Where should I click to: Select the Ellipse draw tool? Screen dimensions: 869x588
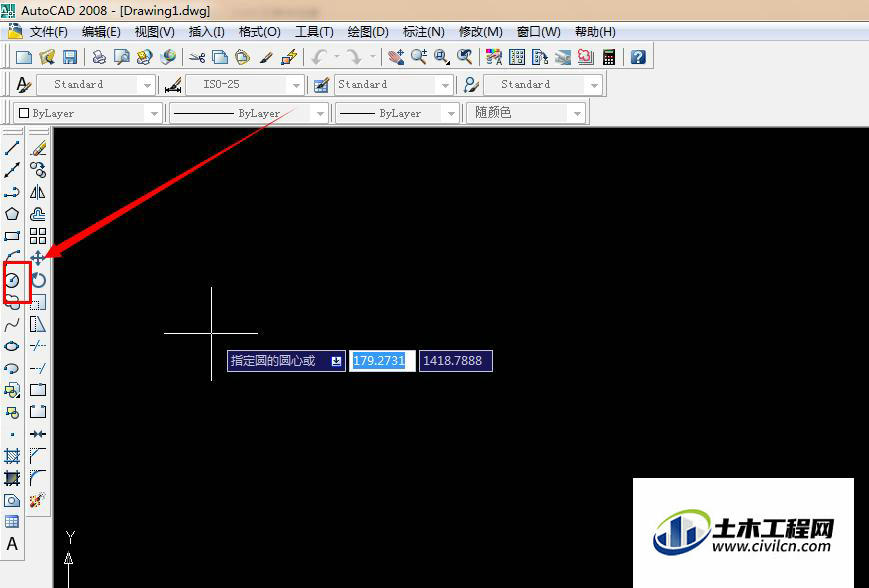(12, 346)
